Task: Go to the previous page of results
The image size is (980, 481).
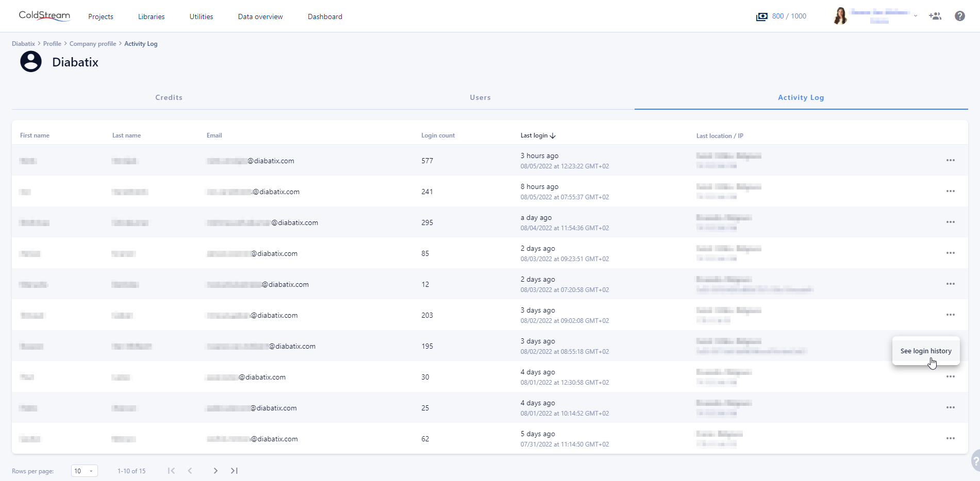Action: (x=190, y=471)
